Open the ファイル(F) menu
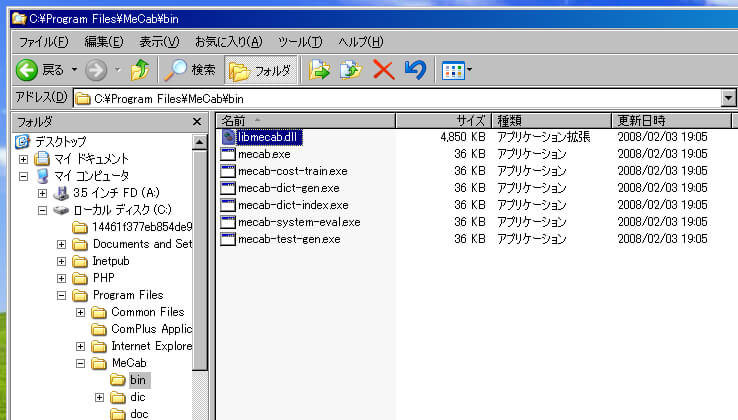Screen dimensions: 738x420 [43, 41]
